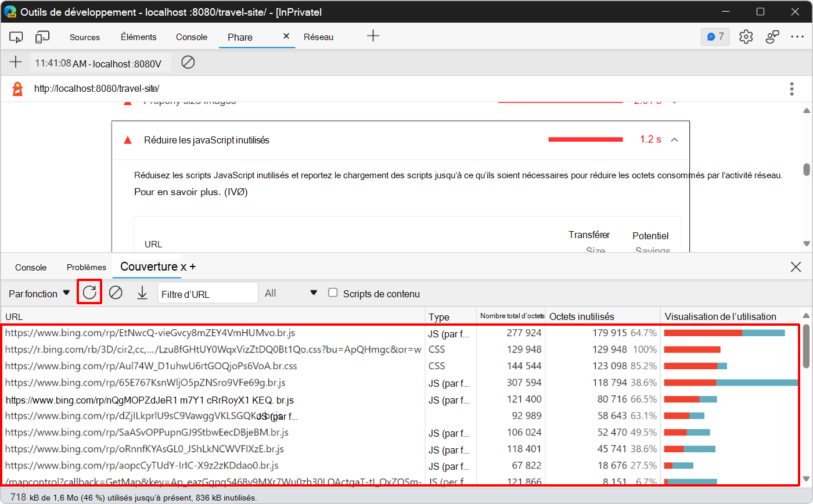Screen dimensions: 813x504
Task: Open the Par fonction coverage mode dropdown
Action: pos(38,293)
